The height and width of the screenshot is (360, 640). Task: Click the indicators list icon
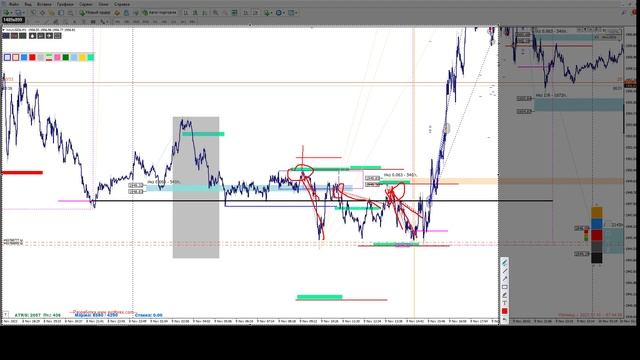coord(267,13)
